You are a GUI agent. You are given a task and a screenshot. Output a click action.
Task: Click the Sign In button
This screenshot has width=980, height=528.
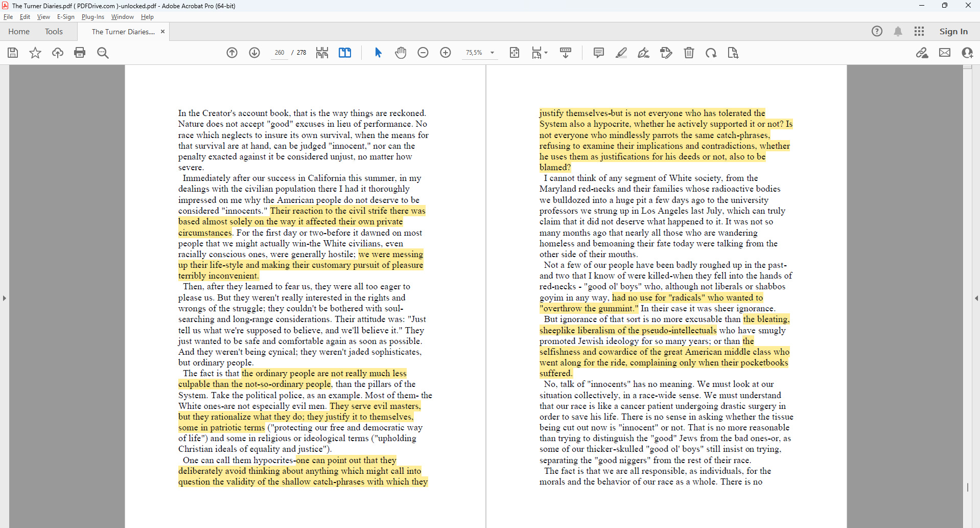tap(953, 32)
